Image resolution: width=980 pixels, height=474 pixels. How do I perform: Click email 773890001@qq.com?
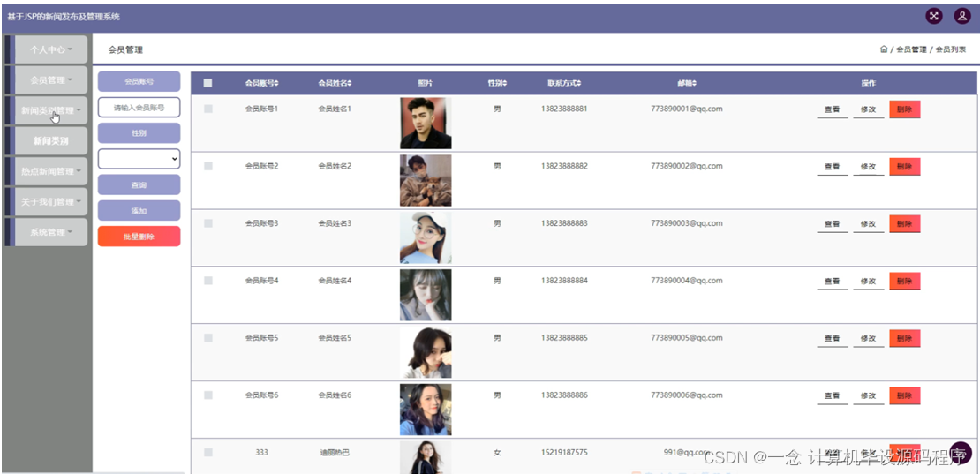click(687, 109)
